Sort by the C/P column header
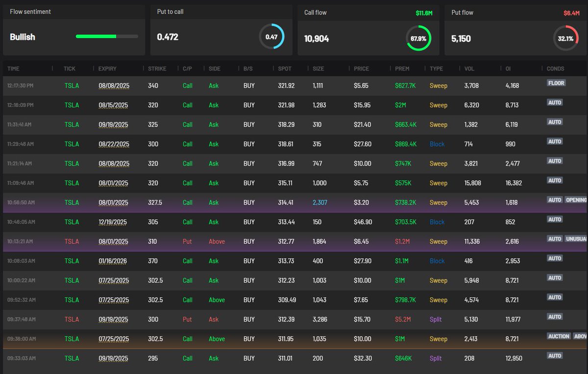This screenshot has width=588, height=374. tap(187, 69)
